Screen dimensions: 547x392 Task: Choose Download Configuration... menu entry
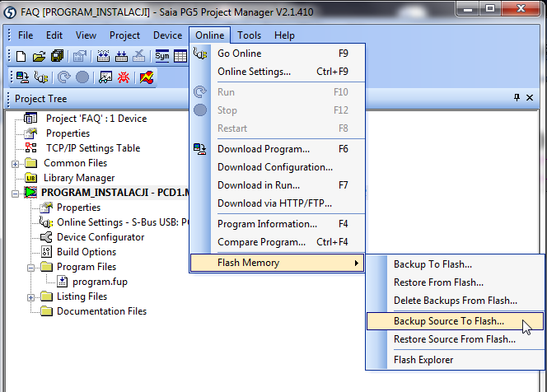[x=278, y=167]
